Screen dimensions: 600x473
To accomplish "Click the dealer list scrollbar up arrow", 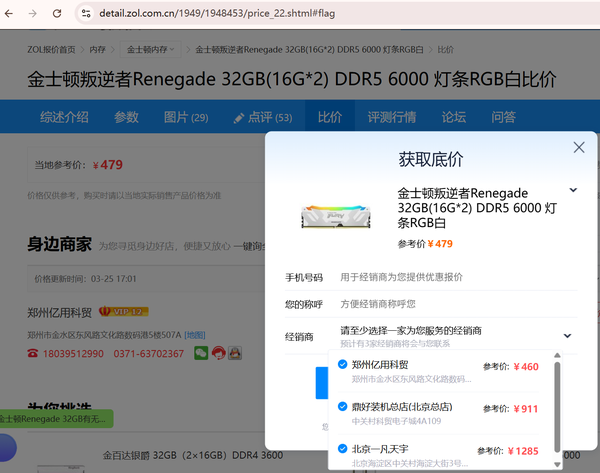I will tap(557, 355).
